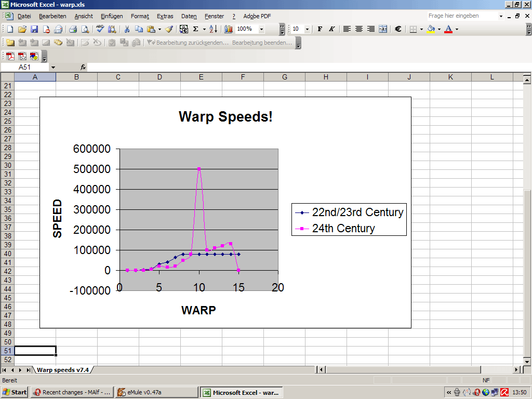
Task: Apply borders to selected cells
Action: pos(413,29)
